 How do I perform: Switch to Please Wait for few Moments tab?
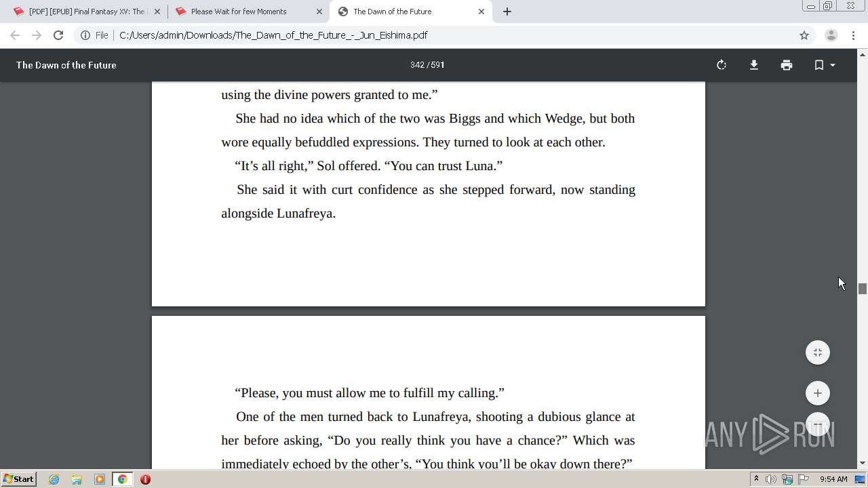coord(248,12)
